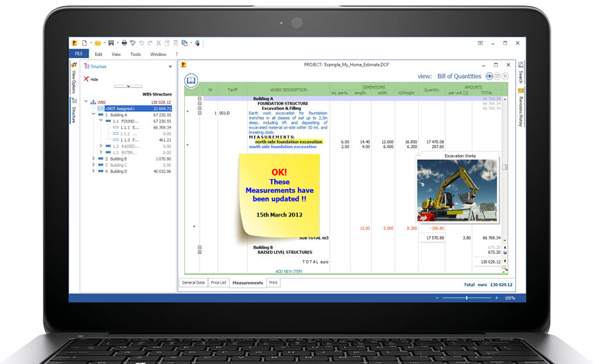This screenshot has height=364, width=599.
Task: Click the Undo arrow in the toolbar
Action: tap(141, 43)
